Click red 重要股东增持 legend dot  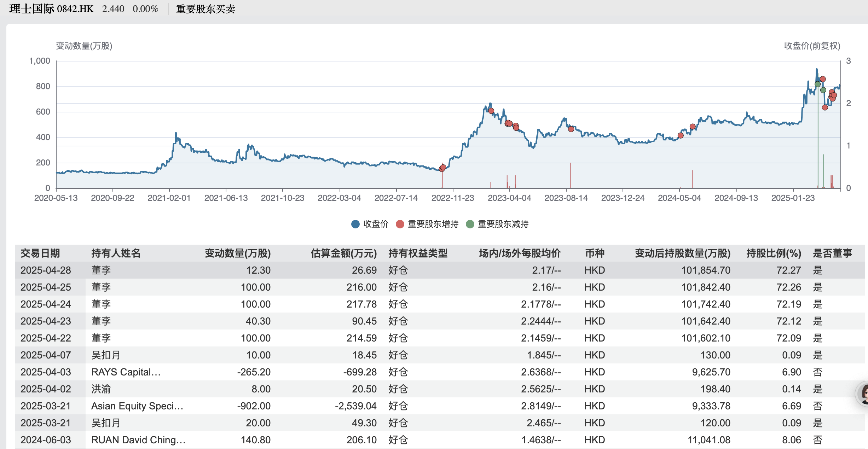pos(400,224)
